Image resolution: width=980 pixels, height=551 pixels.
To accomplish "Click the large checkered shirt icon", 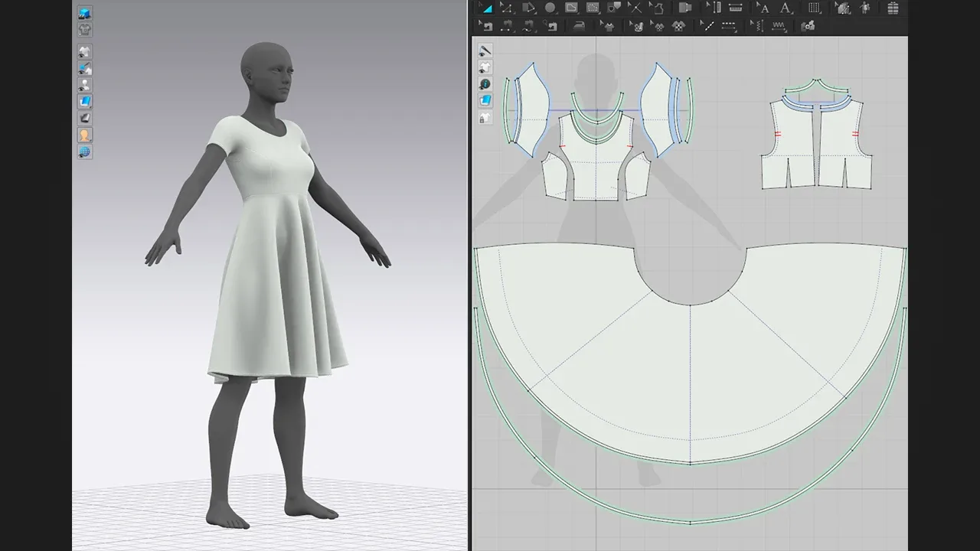I will (678, 26).
